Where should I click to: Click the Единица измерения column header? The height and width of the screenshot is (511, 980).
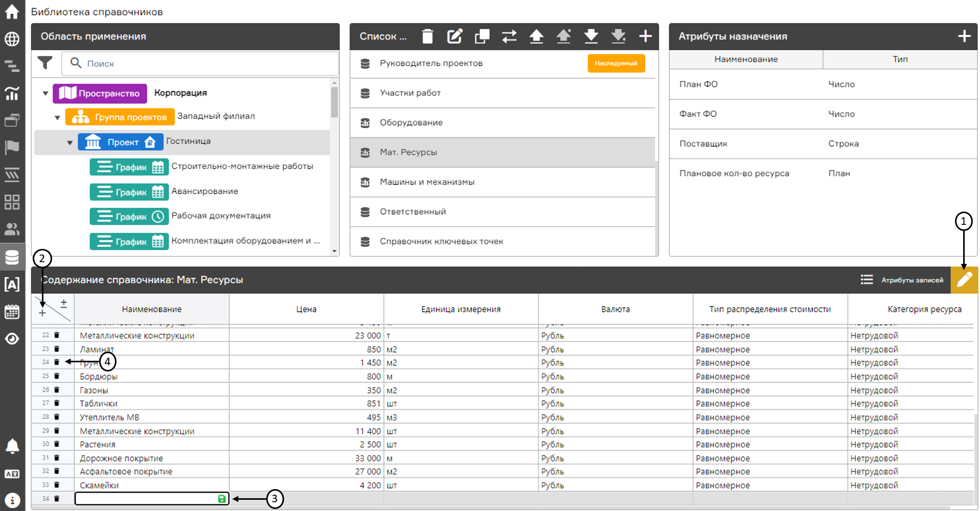click(x=461, y=309)
